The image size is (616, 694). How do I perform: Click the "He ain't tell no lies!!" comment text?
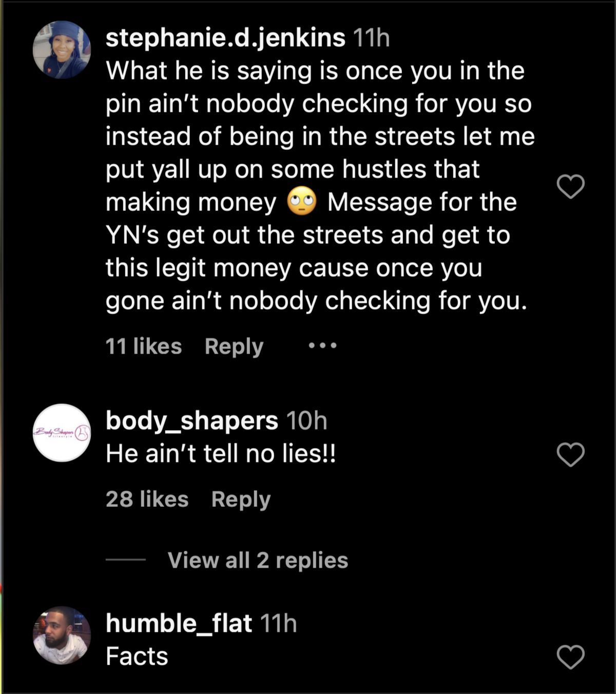coord(221,454)
